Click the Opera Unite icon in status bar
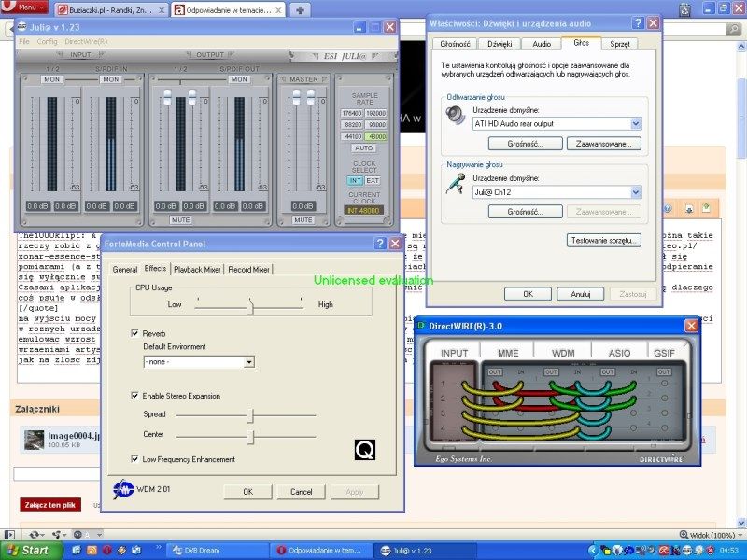747x560 pixels. 59,534
